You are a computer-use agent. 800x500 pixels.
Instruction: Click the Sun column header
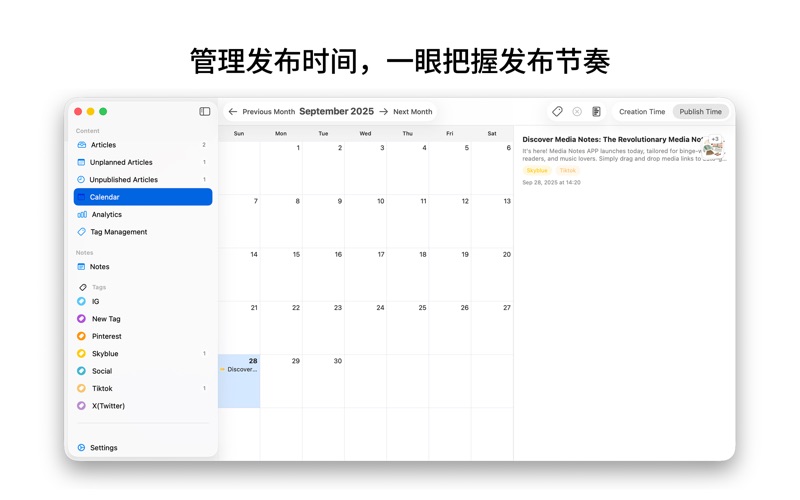pyautogui.click(x=239, y=133)
